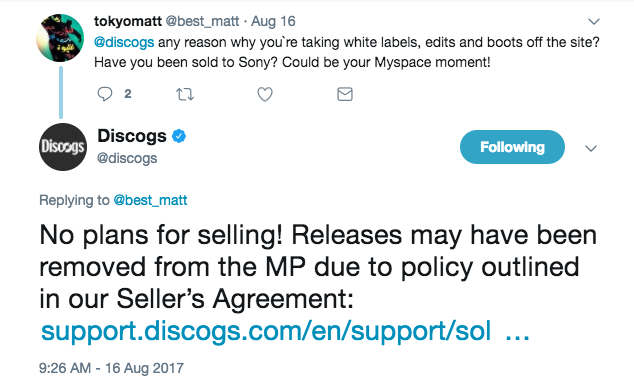
Task: Open the Aug 16 timestamp permalink
Action: [x=273, y=21]
